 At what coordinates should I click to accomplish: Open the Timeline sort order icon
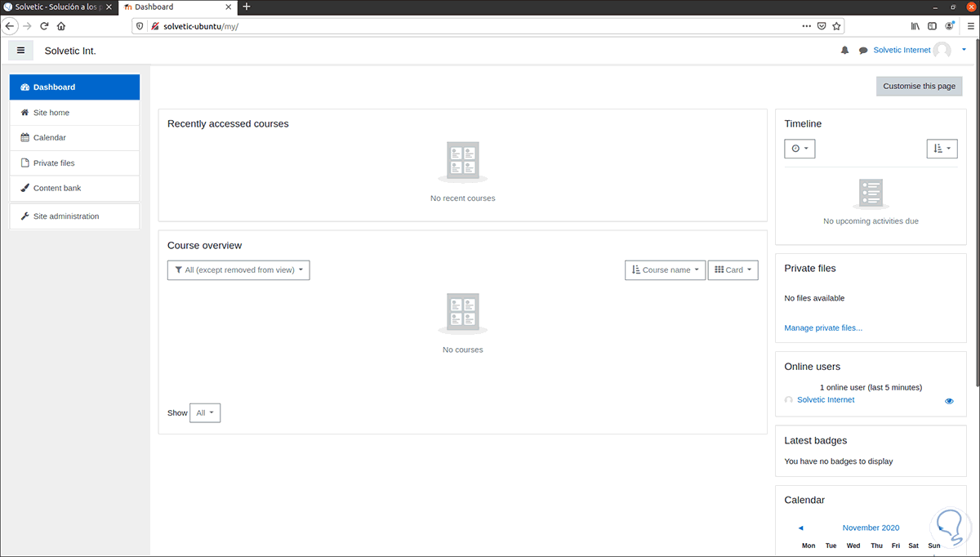[x=941, y=148]
